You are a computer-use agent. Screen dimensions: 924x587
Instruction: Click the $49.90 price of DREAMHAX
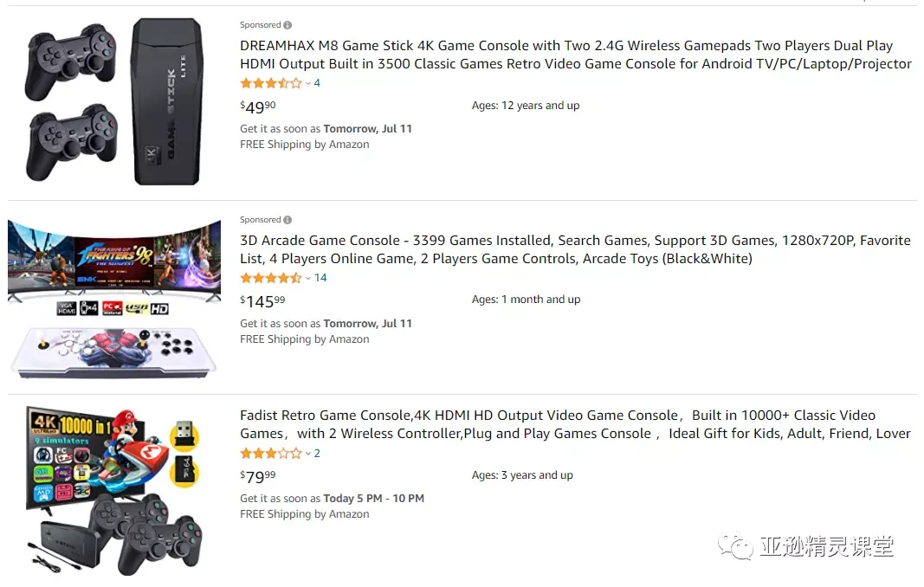[257, 106]
